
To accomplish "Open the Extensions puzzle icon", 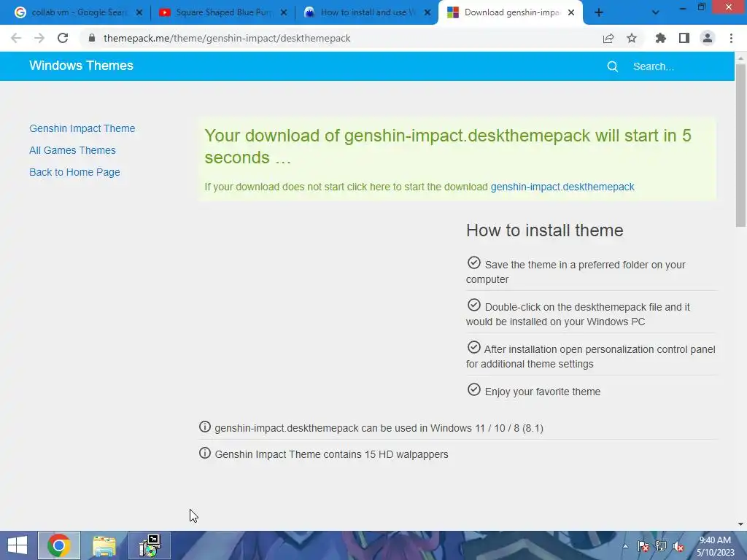I will (661, 38).
